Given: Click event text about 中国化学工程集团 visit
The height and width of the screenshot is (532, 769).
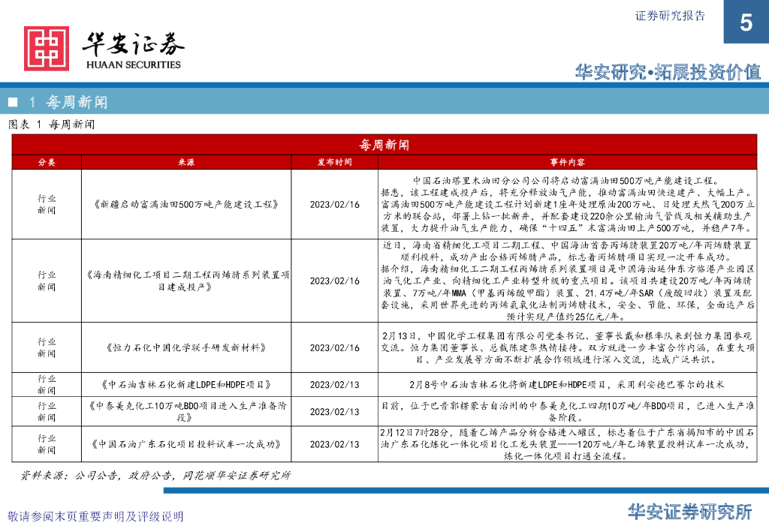Looking at the screenshot, I should click(568, 348).
